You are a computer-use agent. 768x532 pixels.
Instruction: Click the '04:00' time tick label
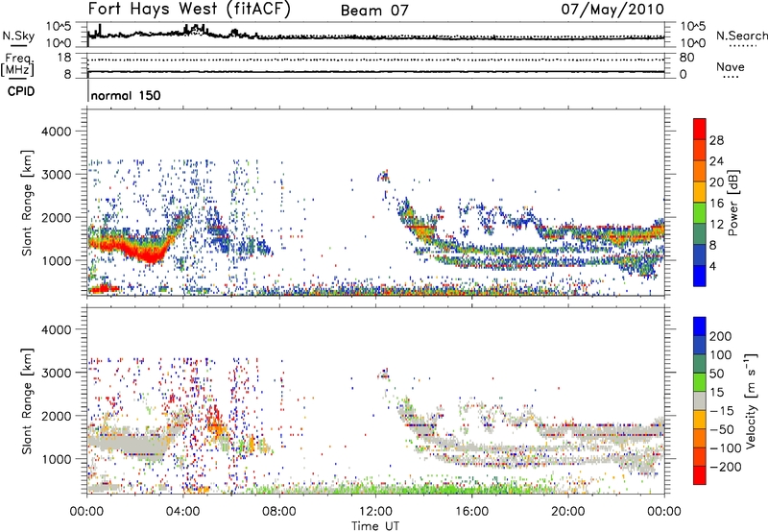click(182, 512)
